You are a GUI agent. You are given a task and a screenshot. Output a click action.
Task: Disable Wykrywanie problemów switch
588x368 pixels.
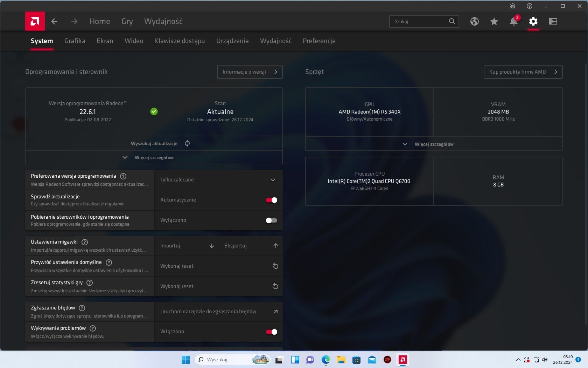(x=271, y=332)
